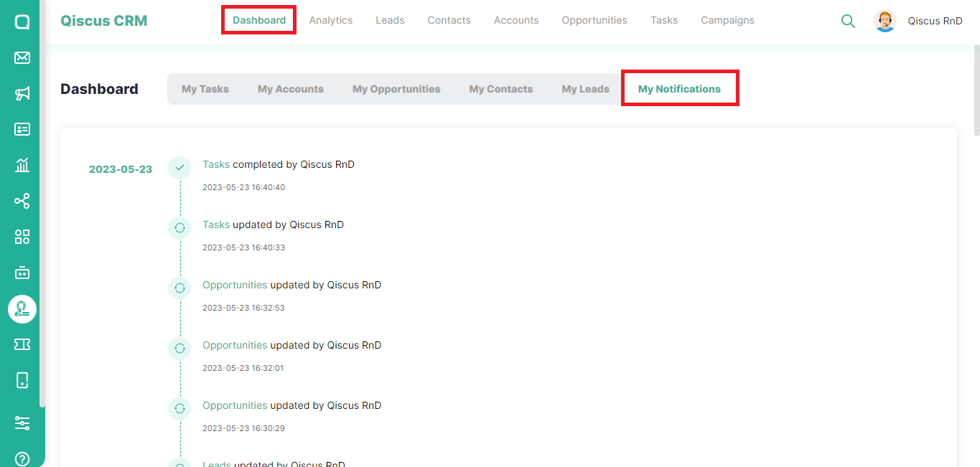The height and width of the screenshot is (467, 980).
Task: Open the share integration icon in sidebar
Action: tap(22, 201)
